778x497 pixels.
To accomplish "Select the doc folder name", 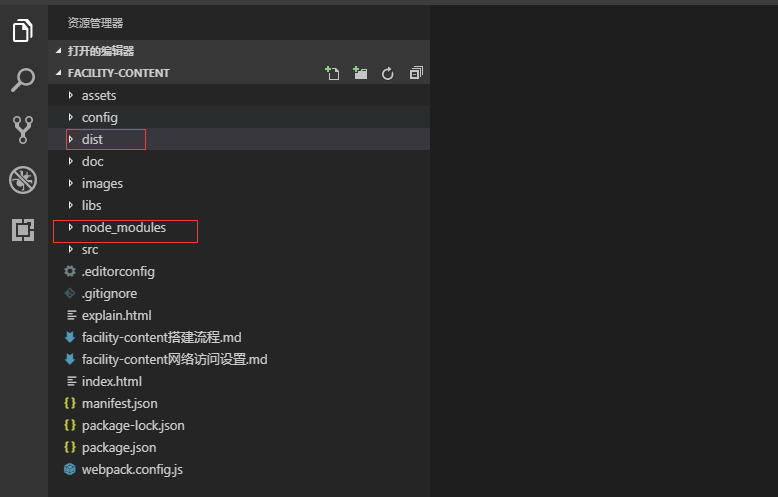I will pyautogui.click(x=93, y=161).
